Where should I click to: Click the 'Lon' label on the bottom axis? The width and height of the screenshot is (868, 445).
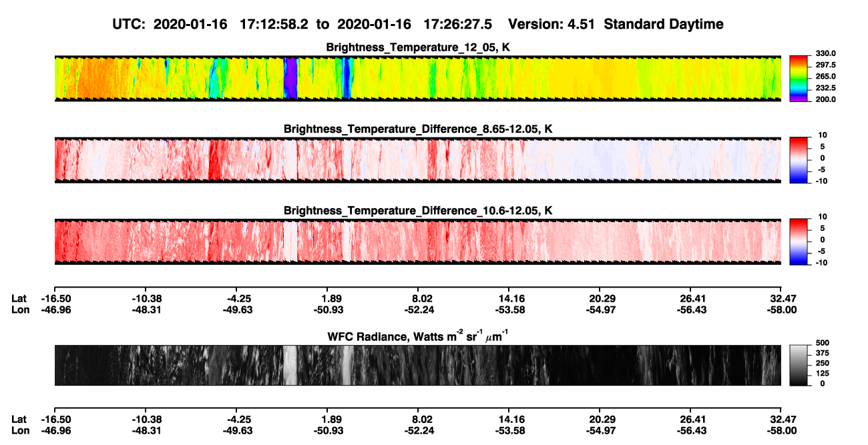(x=20, y=430)
